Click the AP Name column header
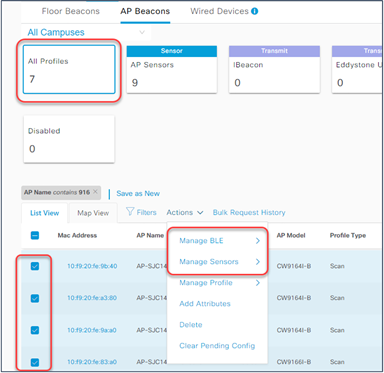The height and width of the screenshot is (373, 384). pos(150,235)
